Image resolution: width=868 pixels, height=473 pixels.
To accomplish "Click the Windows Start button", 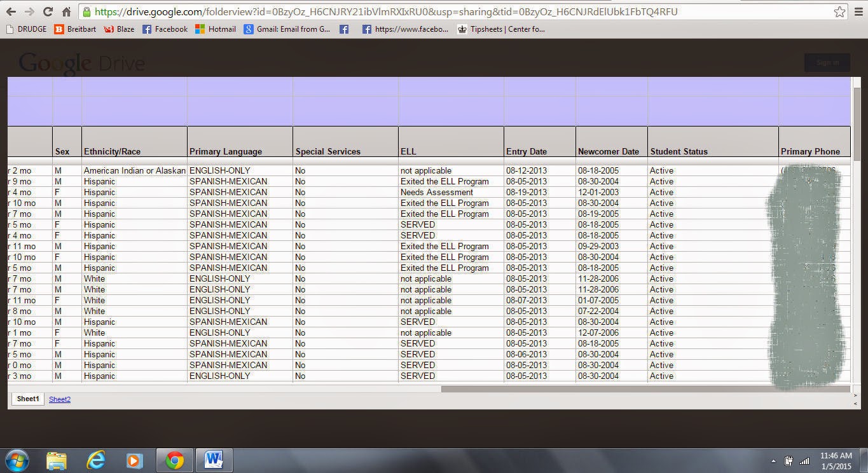I will click(x=17, y=460).
